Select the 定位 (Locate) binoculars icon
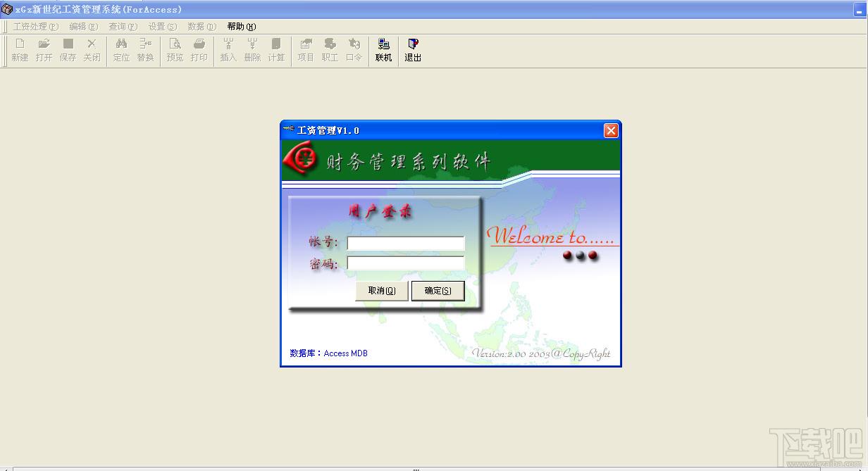Viewport: 868px width, 471px height. (x=121, y=50)
